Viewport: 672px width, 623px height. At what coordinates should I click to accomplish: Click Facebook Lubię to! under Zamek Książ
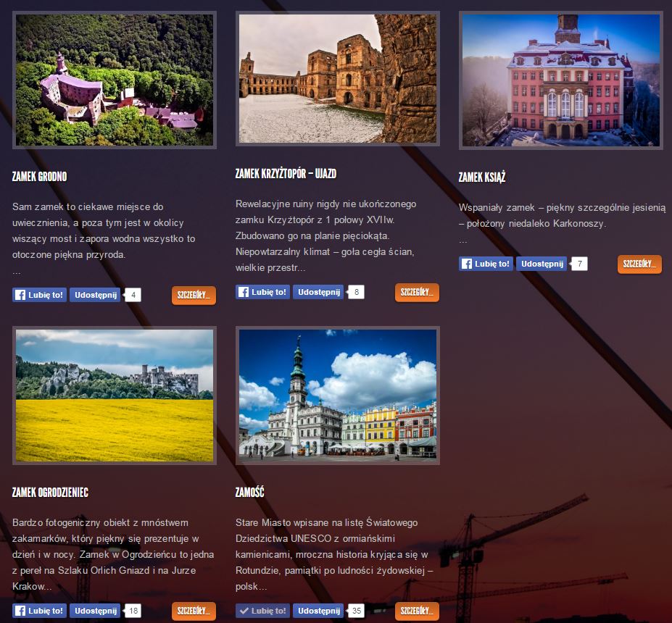coord(486,264)
